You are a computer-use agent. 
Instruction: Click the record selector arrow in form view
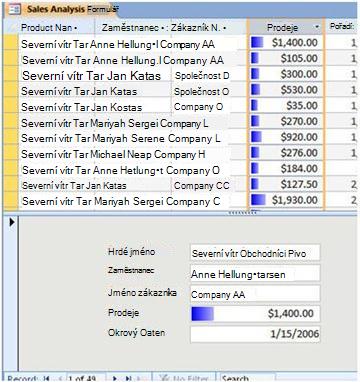pos(12,222)
